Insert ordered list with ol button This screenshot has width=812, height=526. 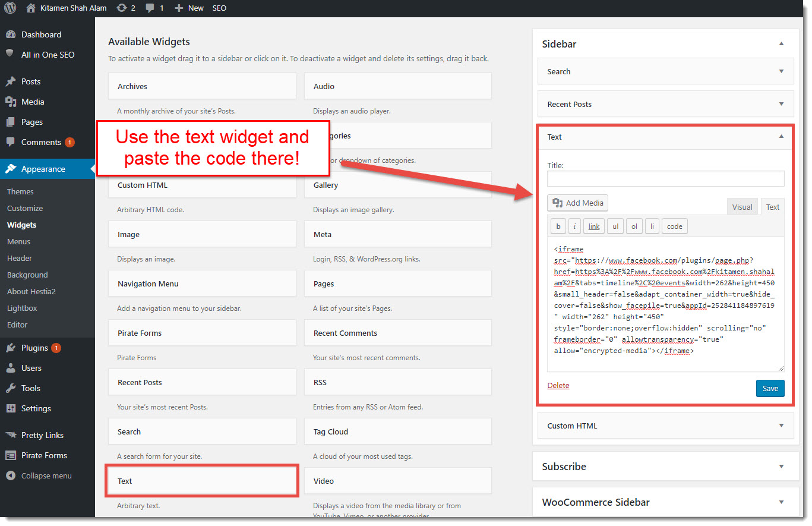(x=634, y=226)
